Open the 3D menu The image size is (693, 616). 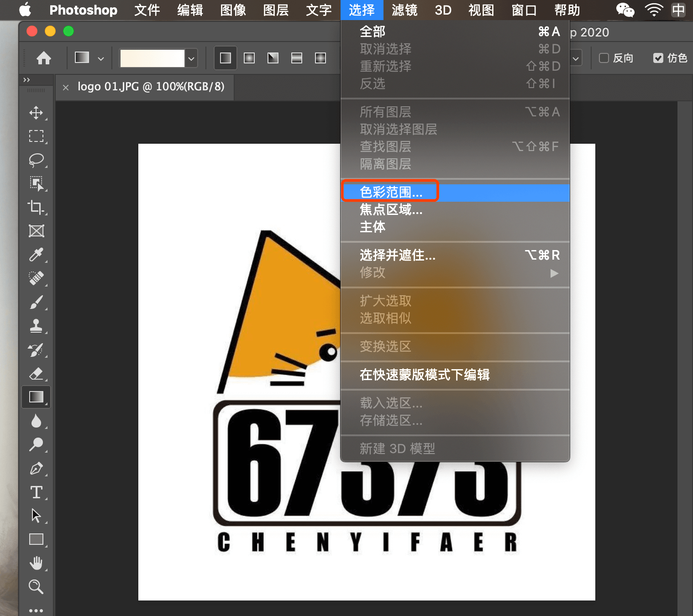click(x=443, y=10)
